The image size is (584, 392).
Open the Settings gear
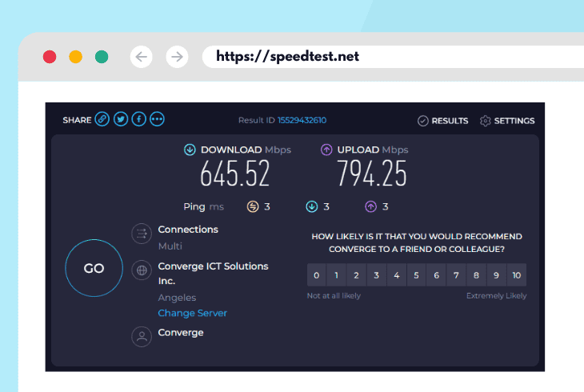pyautogui.click(x=507, y=121)
